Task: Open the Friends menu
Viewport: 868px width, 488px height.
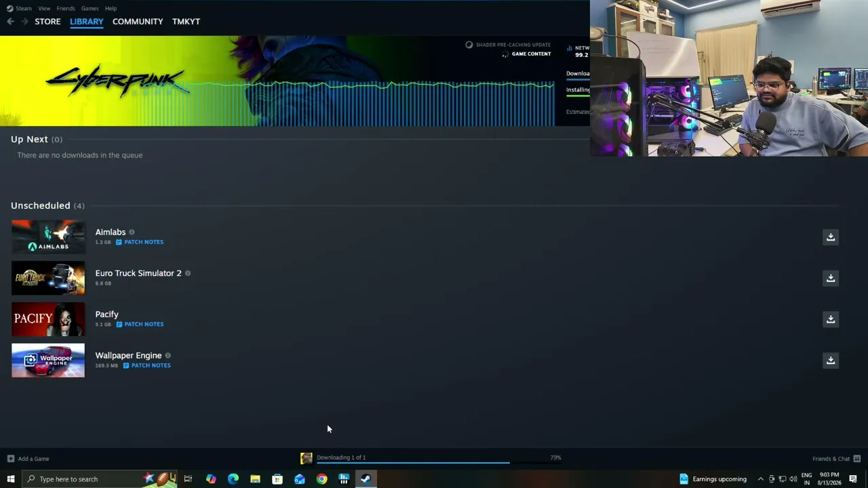Action: coord(66,8)
